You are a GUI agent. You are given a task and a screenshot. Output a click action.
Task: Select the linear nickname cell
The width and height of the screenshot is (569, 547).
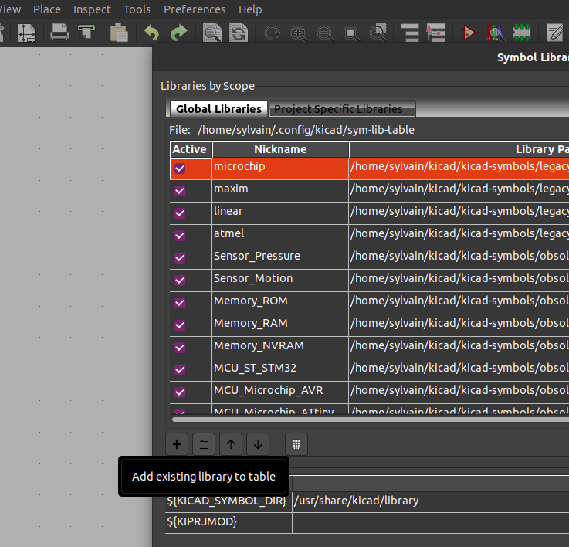280,213
